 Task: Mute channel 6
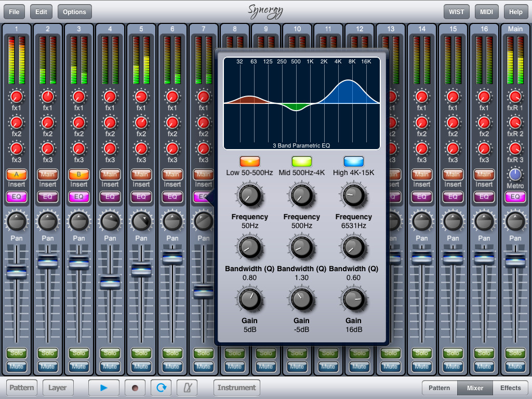pos(172,367)
